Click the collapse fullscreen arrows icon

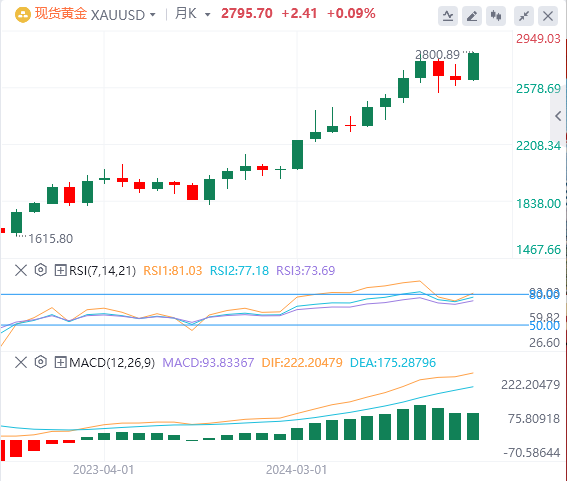click(524, 16)
